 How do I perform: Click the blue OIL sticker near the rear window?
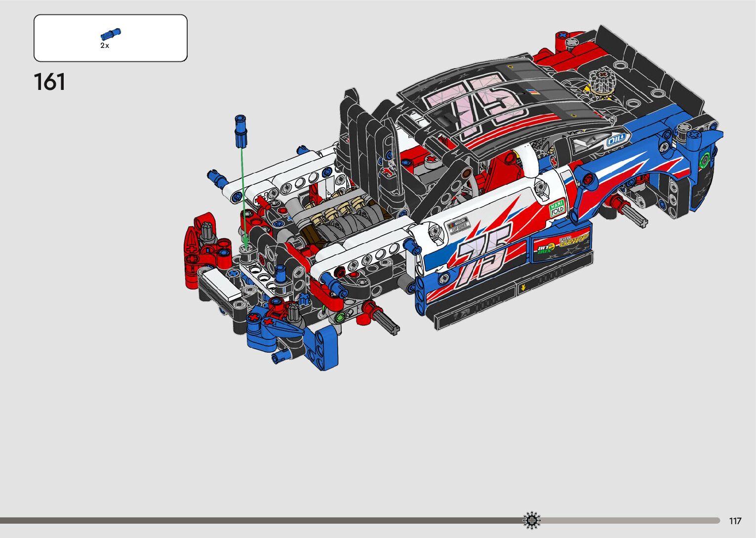[x=616, y=139]
